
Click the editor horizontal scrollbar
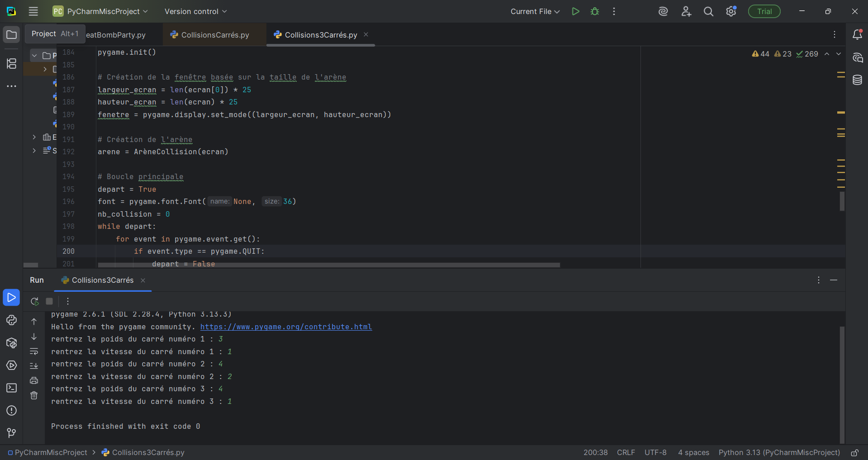point(329,265)
